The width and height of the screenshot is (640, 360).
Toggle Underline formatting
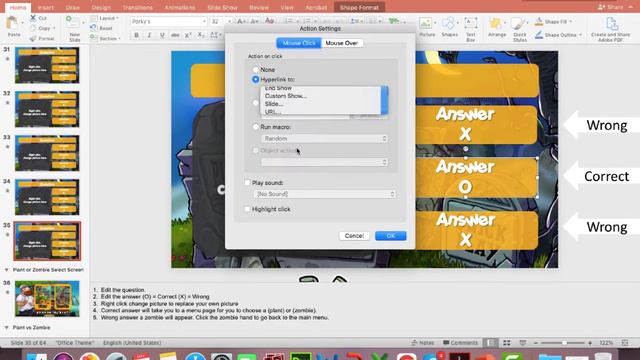162,35
